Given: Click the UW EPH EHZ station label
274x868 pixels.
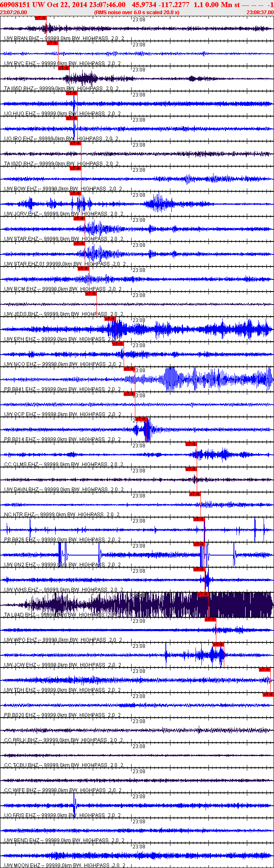Looking at the screenshot, I should pyautogui.click(x=21, y=339).
